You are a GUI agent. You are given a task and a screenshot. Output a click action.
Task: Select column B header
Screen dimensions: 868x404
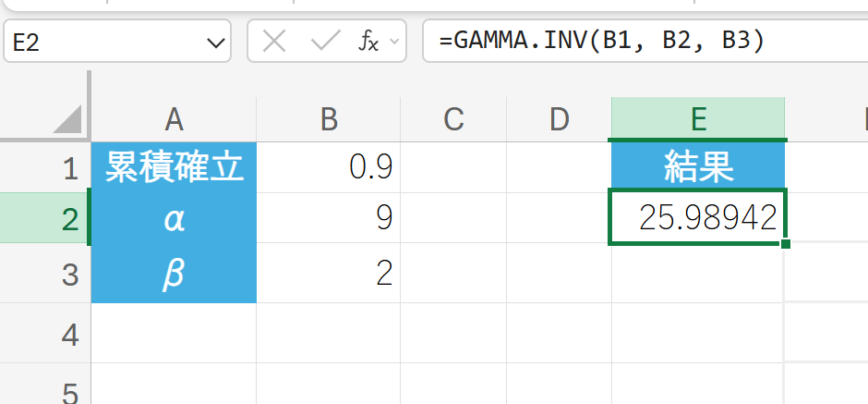[x=328, y=118]
